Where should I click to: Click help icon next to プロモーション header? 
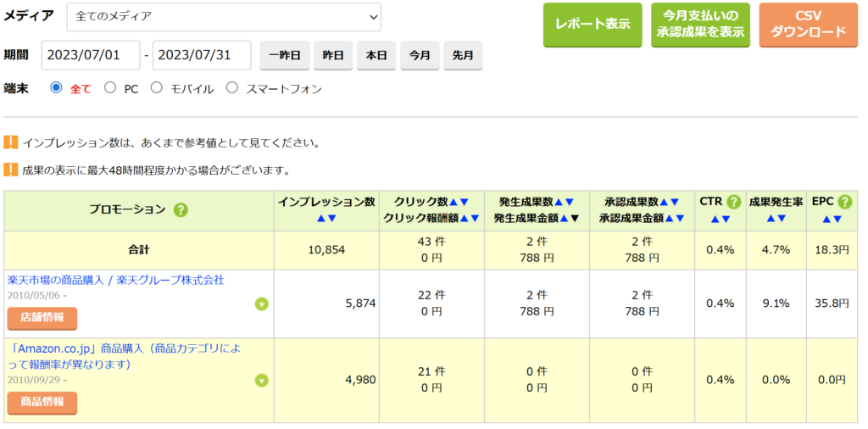pos(181,211)
